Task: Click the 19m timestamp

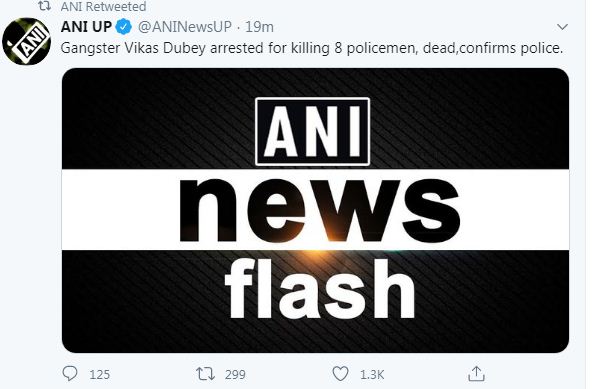Action: click(259, 27)
